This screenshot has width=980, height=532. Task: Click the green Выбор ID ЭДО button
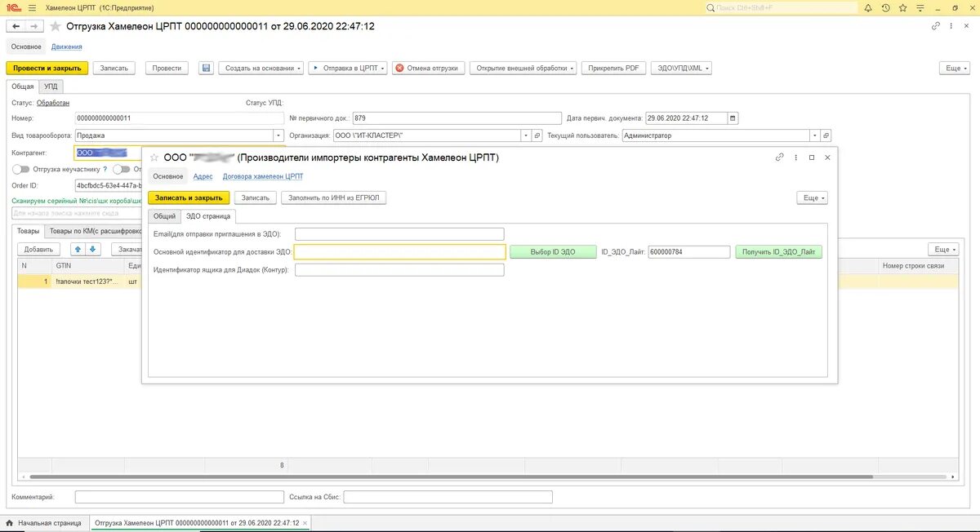pos(553,252)
